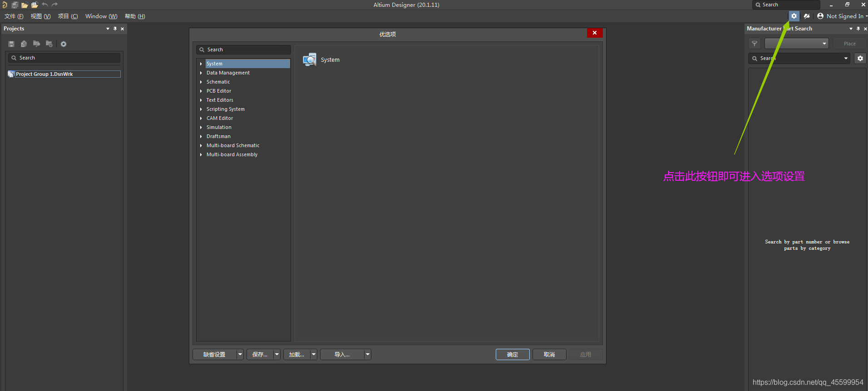Click the folder search icon in Projects panel

click(x=36, y=44)
